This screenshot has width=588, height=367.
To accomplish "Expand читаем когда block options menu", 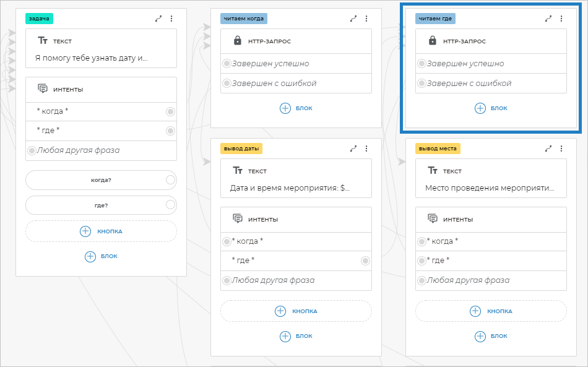I will point(366,19).
